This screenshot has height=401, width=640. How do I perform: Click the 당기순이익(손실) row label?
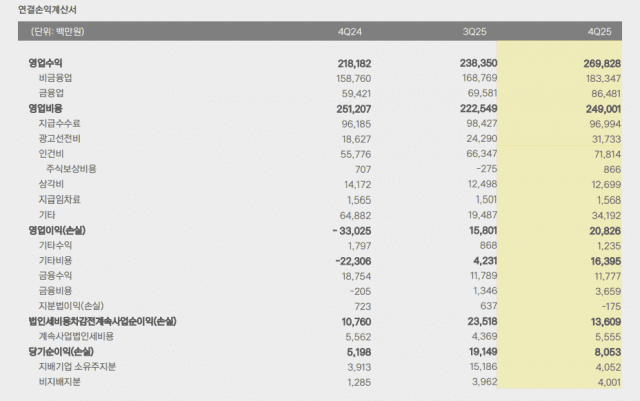click(61, 352)
